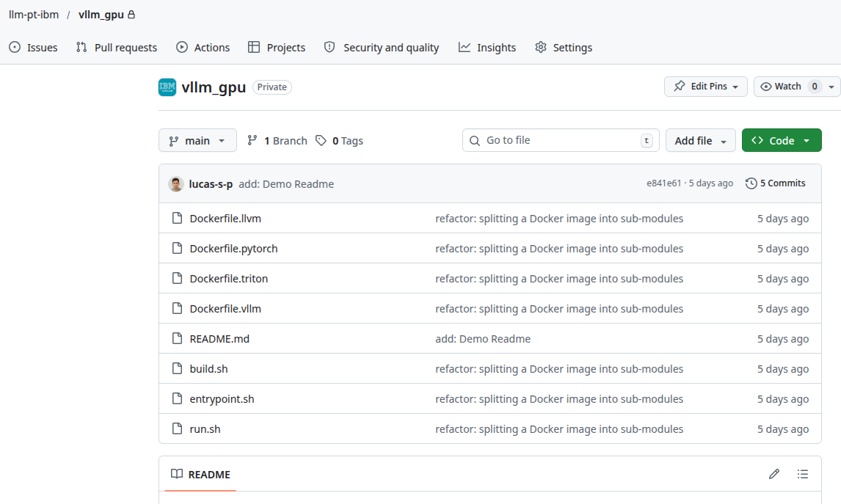Open refactor commit message on Dockerfile.llvm row
Viewport: 841px width, 504px height.
(559, 218)
